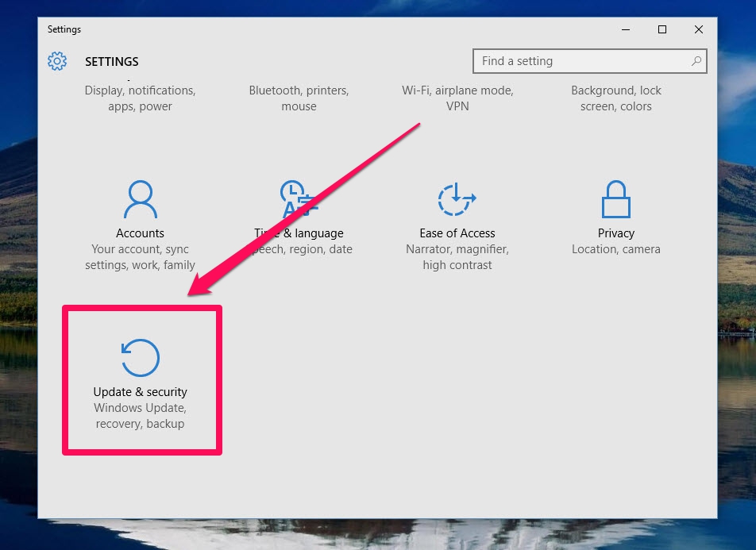This screenshot has height=550, width=756.
Task: Select the Ease of Access label
Action: point(457,233)
